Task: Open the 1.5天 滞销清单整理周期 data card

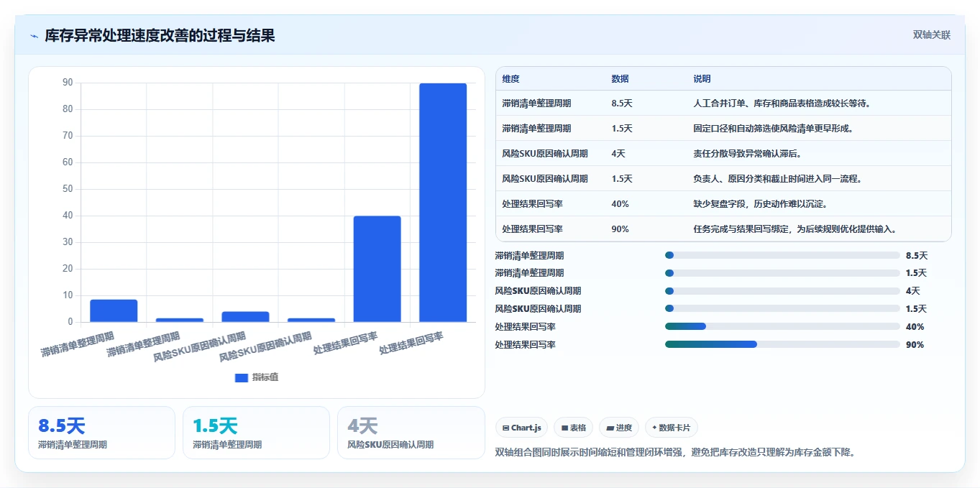Action: click(256, 433)
